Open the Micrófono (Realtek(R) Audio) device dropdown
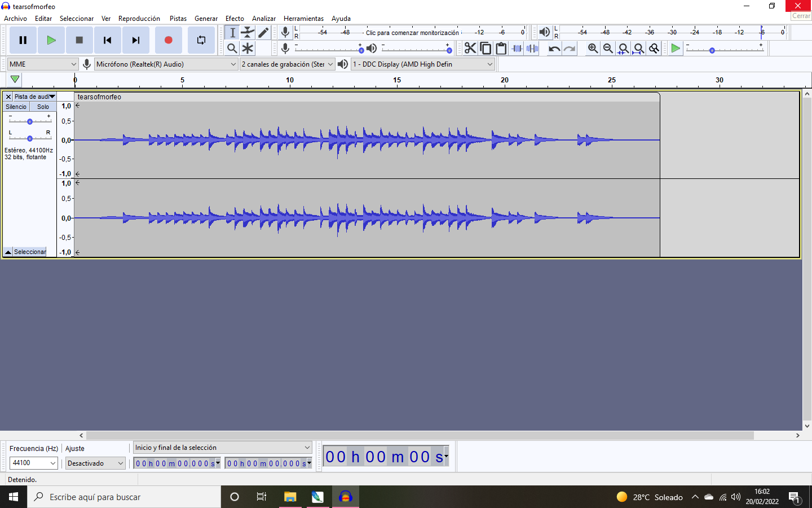The width and height of the screenshot is (812, 508). (x=166, y=64)
